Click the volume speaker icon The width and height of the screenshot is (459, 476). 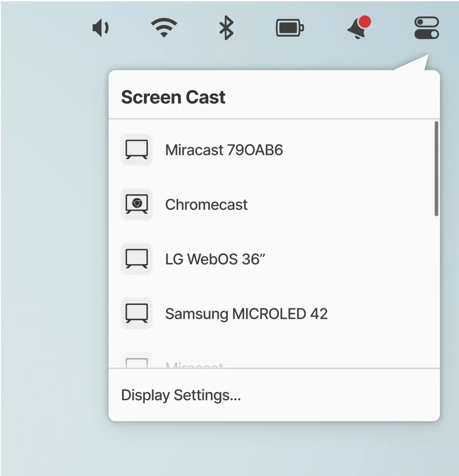[x=100, y=28]
